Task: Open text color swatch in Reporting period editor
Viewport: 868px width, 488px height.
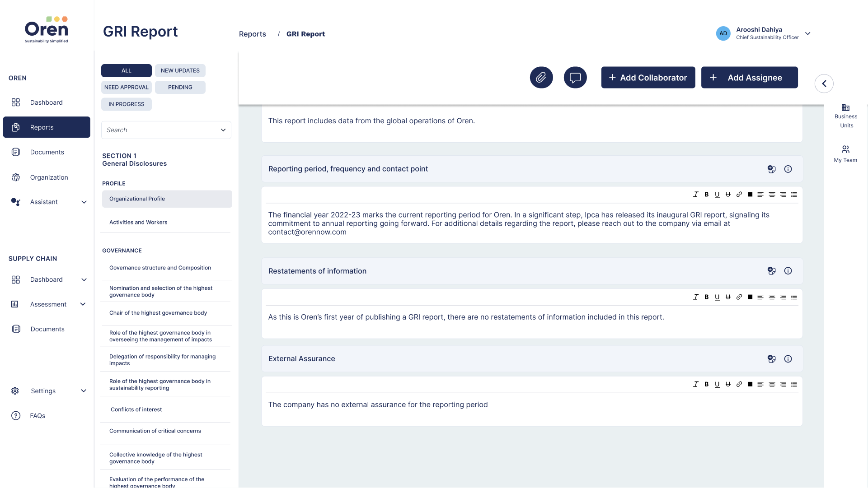Action: (750, 195)
